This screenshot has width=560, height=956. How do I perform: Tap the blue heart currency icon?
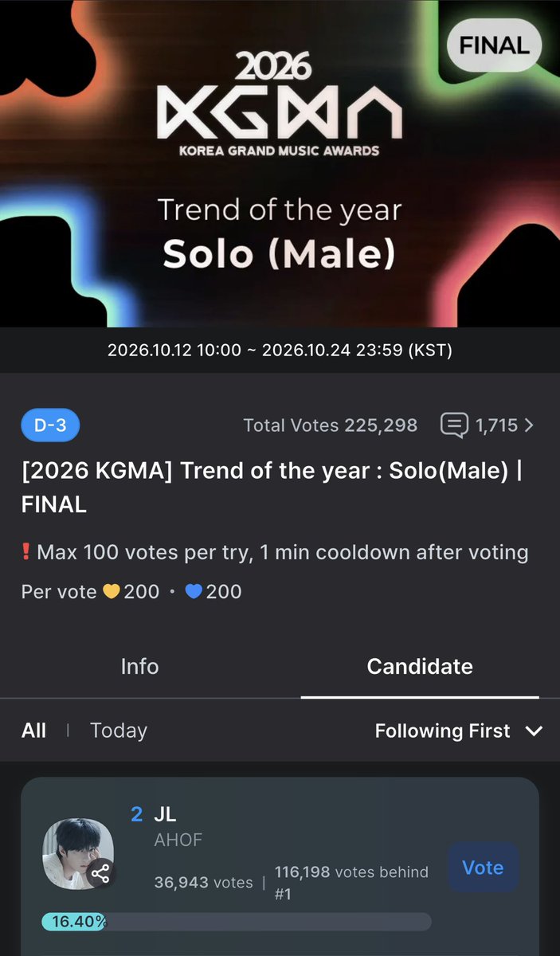[194, 592]
